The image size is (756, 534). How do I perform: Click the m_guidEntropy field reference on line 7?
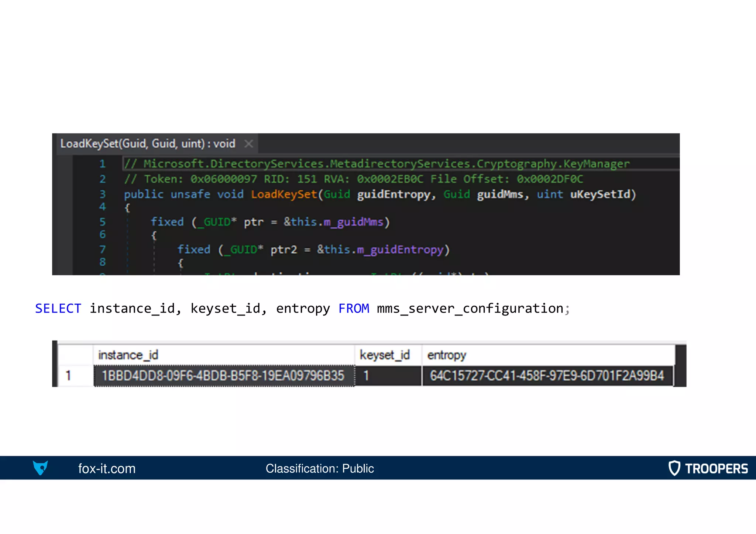pyautogui.click(x=400, y=250)
